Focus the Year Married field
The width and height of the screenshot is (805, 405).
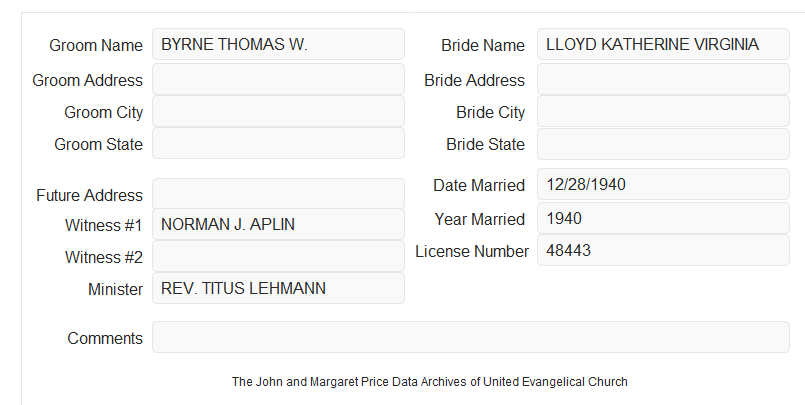tap(663, 218)
